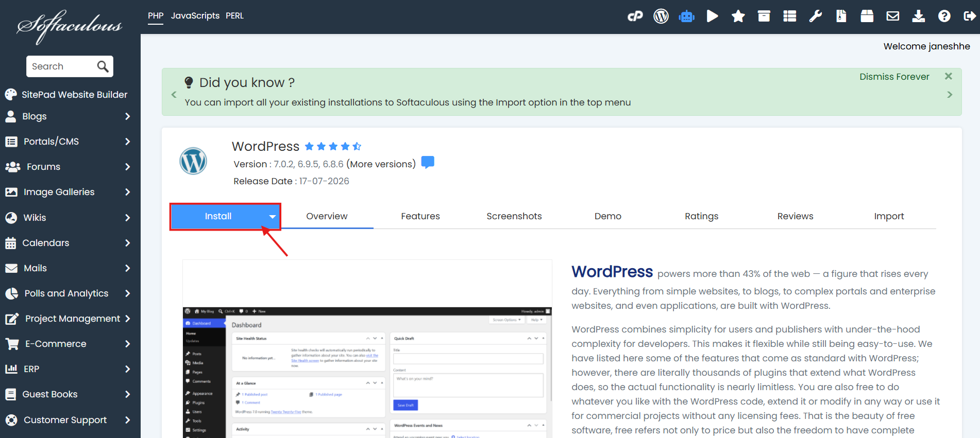Switch to the Reviews tab
980x438 pixels.
[795, 216]
